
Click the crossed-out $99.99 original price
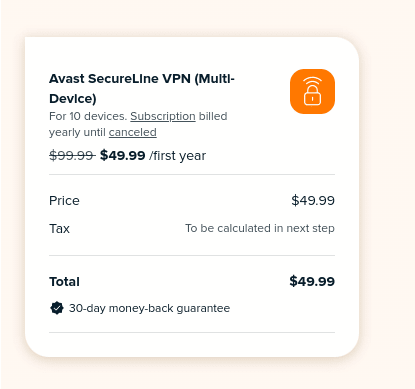click(72, 155)
